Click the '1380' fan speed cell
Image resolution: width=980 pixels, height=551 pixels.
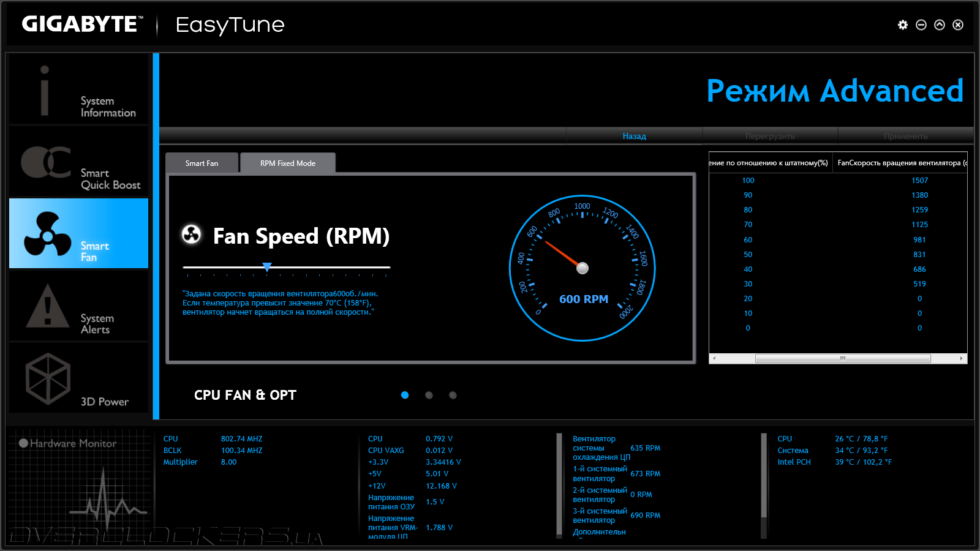click(x=919, y=195)
